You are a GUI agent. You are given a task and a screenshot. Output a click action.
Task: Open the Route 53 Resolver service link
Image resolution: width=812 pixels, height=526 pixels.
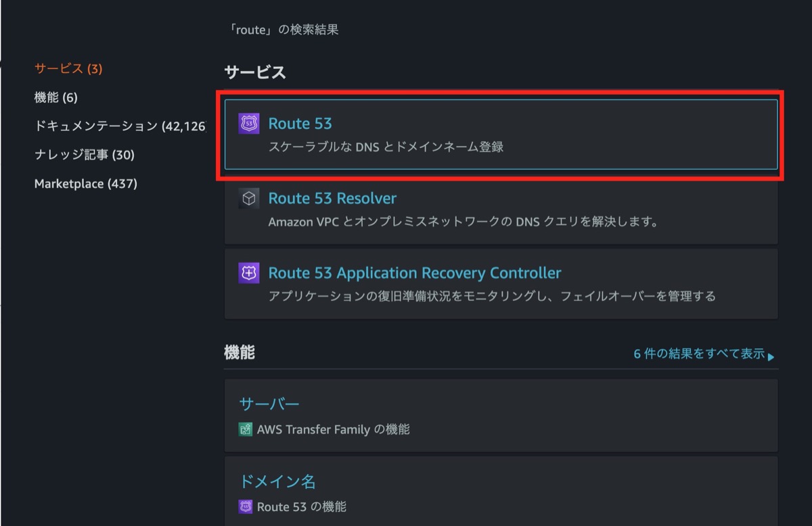pyautogui.click(x=332, y=198)
